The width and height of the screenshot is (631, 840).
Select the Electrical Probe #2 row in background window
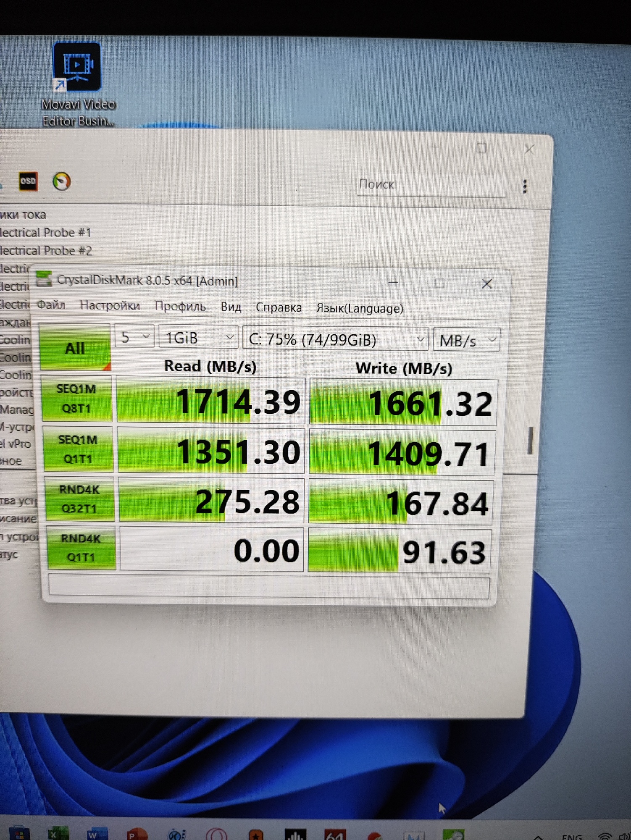click(x=45, y=250)
